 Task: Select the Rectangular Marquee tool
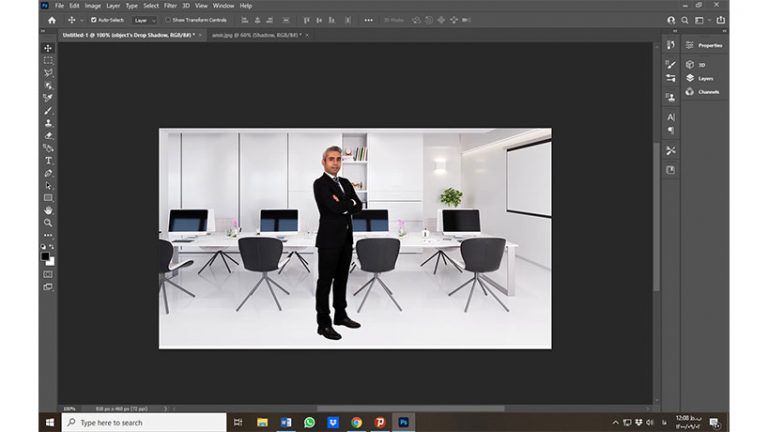[48, 60]
